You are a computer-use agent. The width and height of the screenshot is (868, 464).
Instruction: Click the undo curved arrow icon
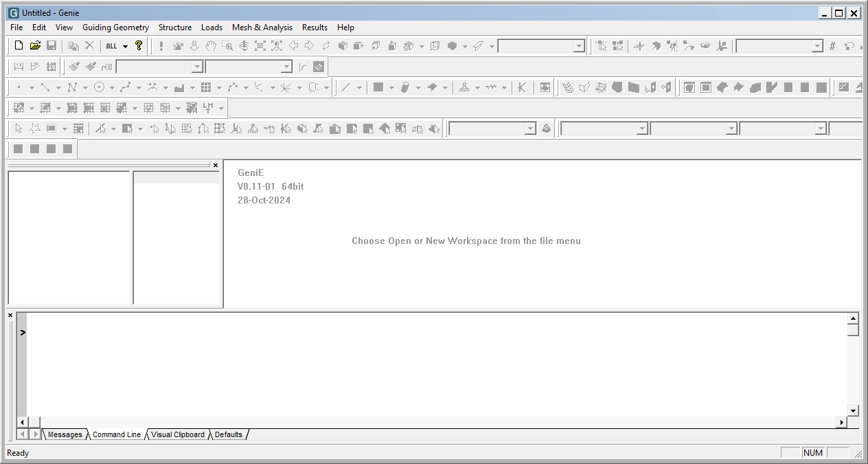[849, 46]
